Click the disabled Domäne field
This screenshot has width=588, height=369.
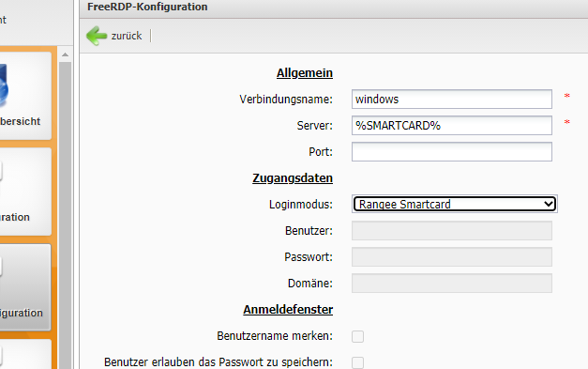pyautogui.click(x=451, y=283)
